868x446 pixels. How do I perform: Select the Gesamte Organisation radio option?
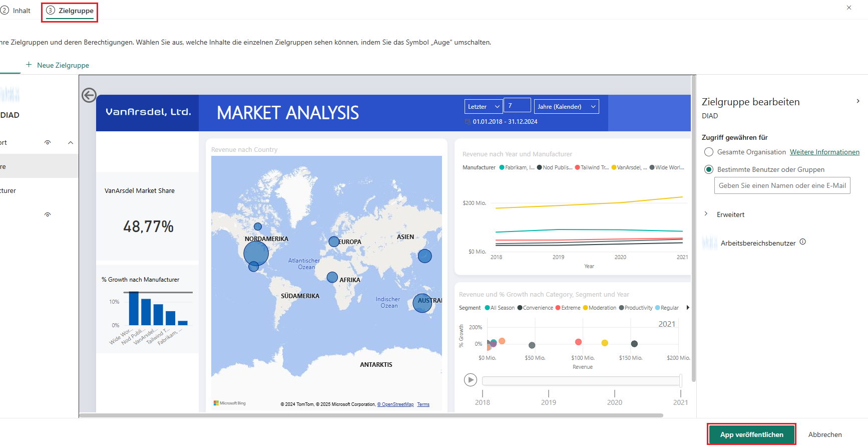tap(709, 152)
